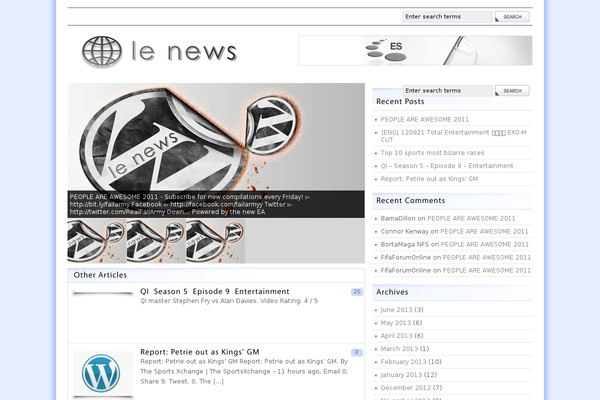The image size is (600, 400).
Task: Click the featured slider caption text
Action: click(x=190, y=204)
